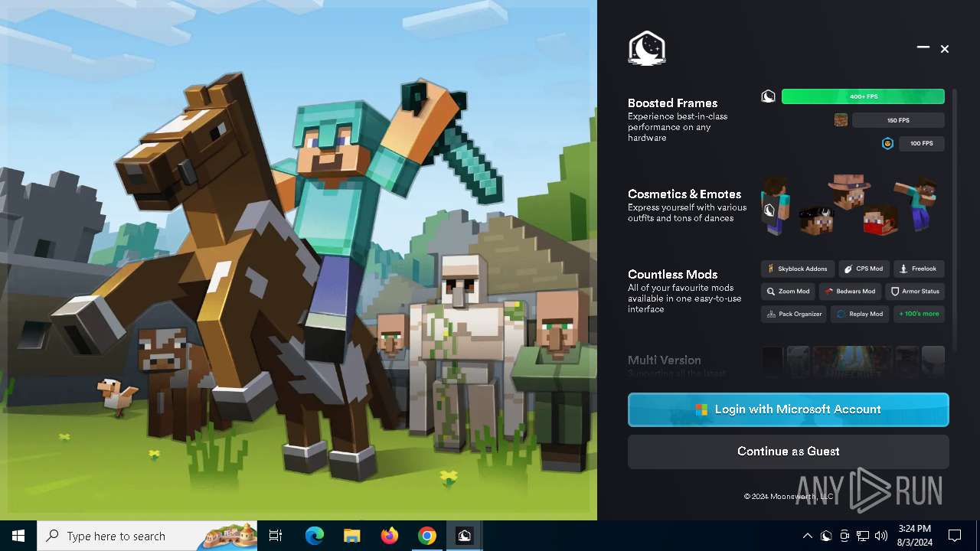
Task: Open File Explorer from the taskbar
Action: 351,536
